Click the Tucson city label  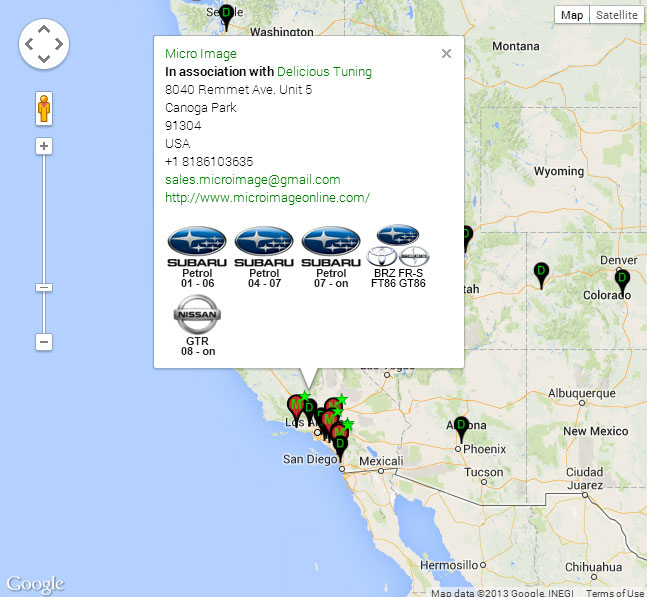click(x=484, y=472)
